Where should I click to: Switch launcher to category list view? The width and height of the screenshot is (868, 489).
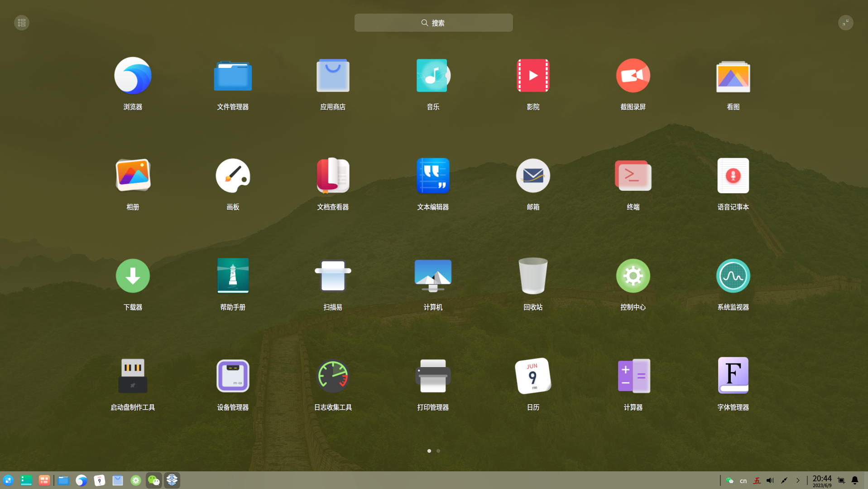pos(22,23)
